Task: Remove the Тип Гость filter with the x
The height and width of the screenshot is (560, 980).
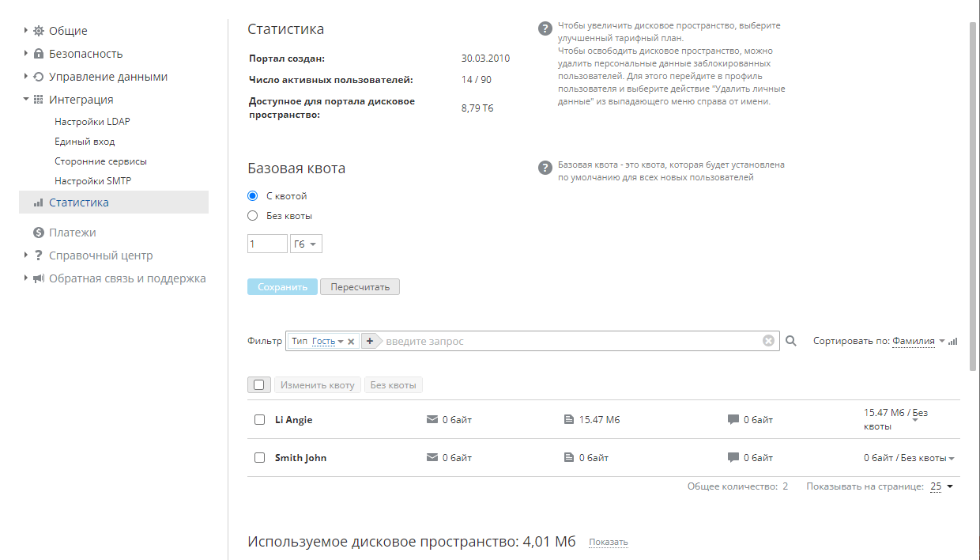Action: [351, 342]
